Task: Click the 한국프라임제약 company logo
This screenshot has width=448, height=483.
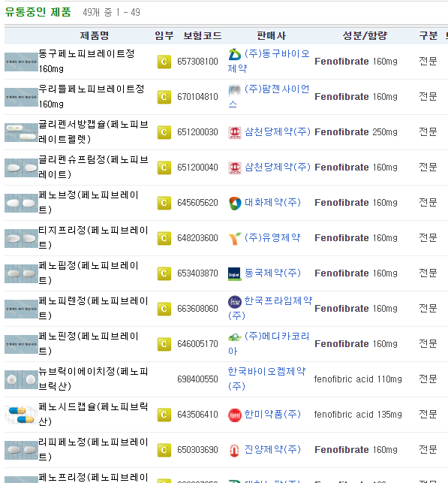Action: pyautogui.click(x=235, y=301)
